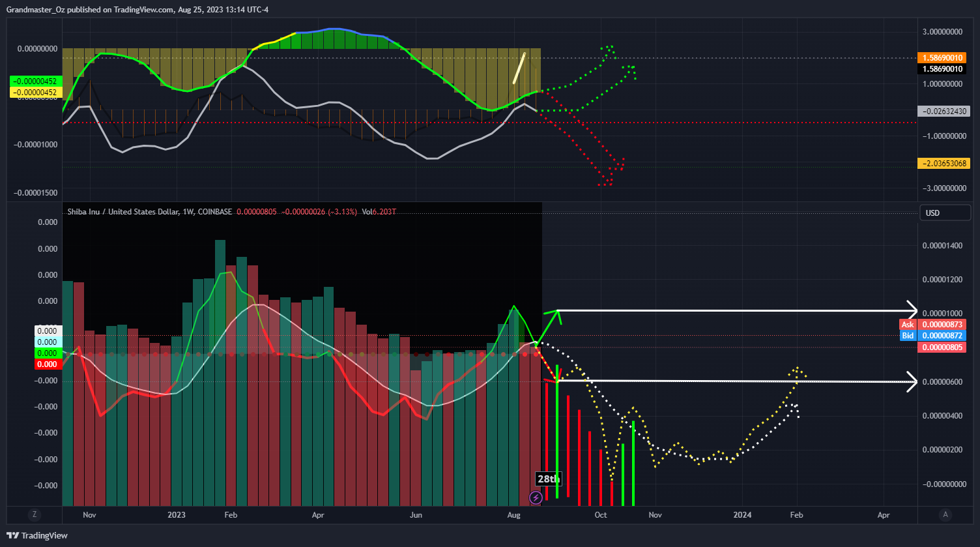Screen dimensions: 980x547
Task: Click the -3.00000000 indicator axis tick
Action: pyautogui.click(x=943, y=188)
